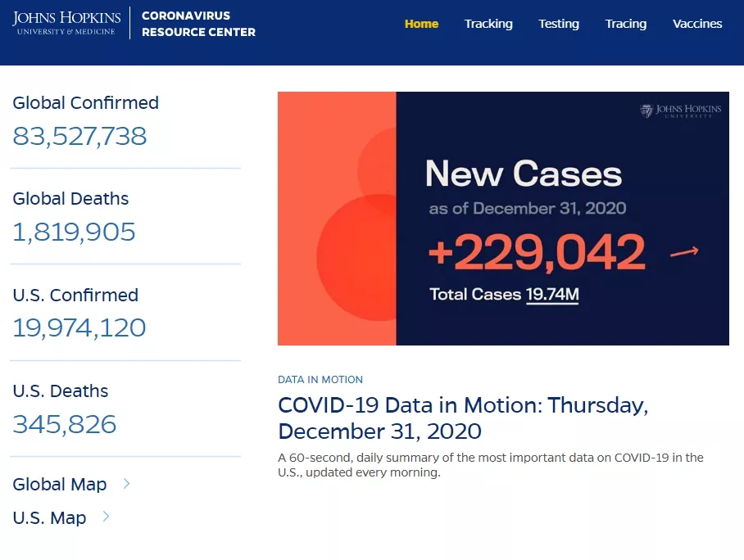
Task: Select the U.S. Confirmed number 19,974,120
Action: 79,328
